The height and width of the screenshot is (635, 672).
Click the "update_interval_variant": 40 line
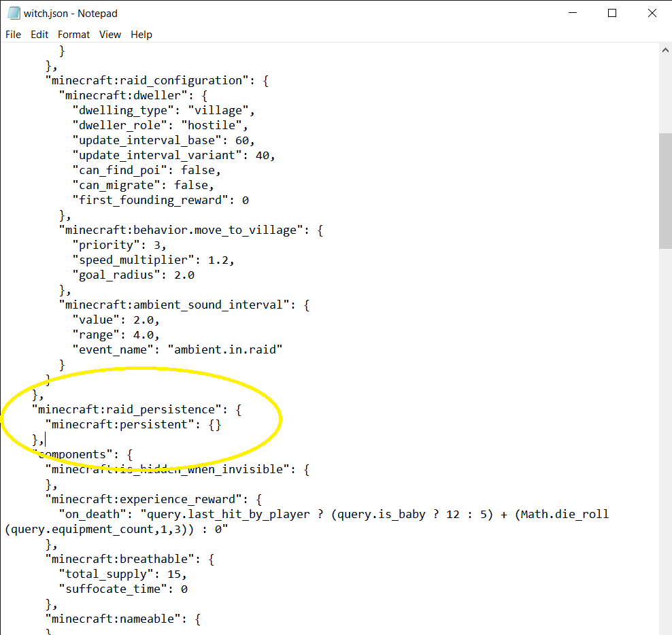coord(174,155)
